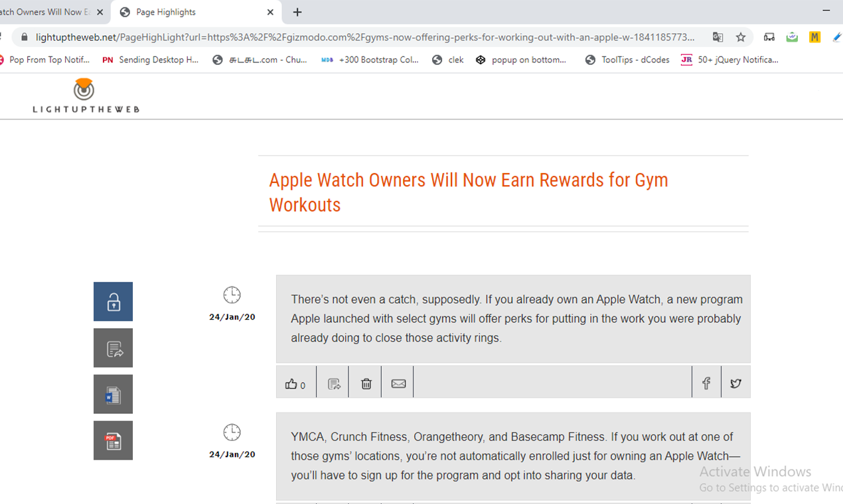Screen dimensions: 843x504
Task: Click 24/Jan/20 date of YMCA highlight
Action: 232,455
